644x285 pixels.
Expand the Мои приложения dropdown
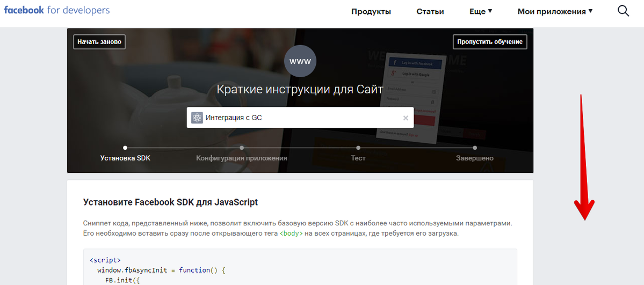(555, 11)
